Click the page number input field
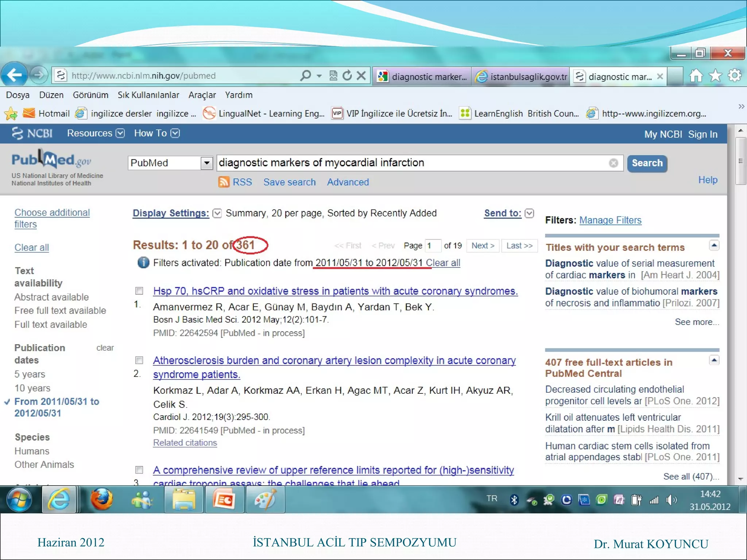 [433, 246]
